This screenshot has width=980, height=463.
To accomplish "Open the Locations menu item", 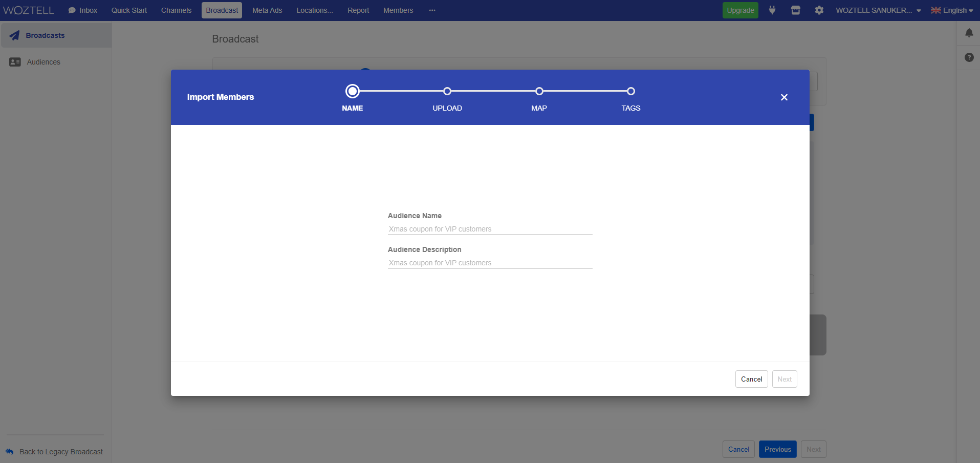I will [x=314, y=10].
